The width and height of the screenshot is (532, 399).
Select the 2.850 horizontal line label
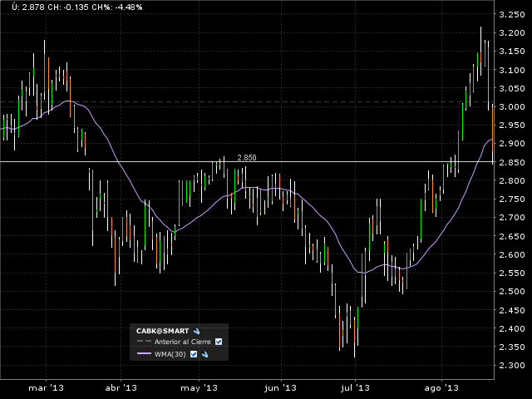pyautogui.click(x=247, y=157)
